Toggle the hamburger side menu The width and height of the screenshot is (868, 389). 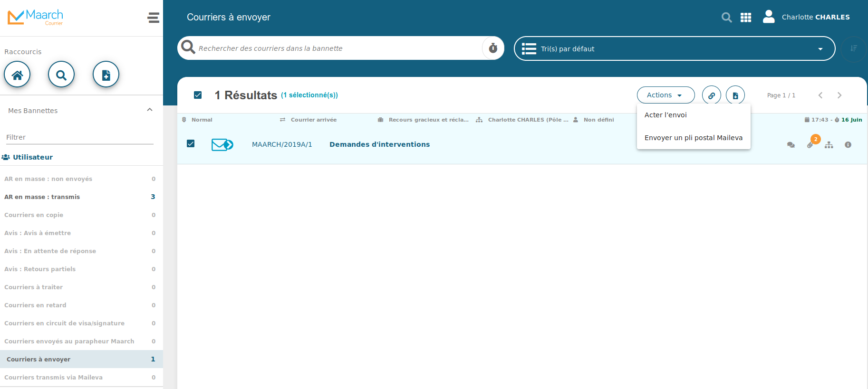[x=153, y=18]
